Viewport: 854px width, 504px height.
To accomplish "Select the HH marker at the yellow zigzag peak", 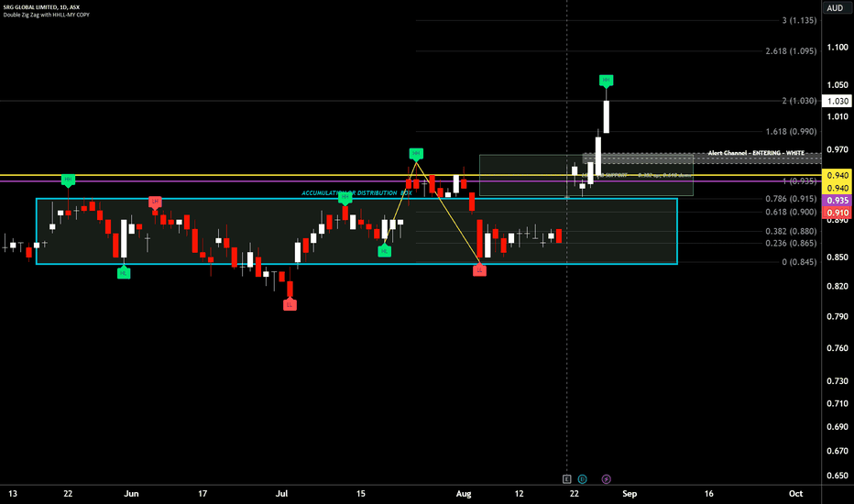I will [x=416, y=154].
